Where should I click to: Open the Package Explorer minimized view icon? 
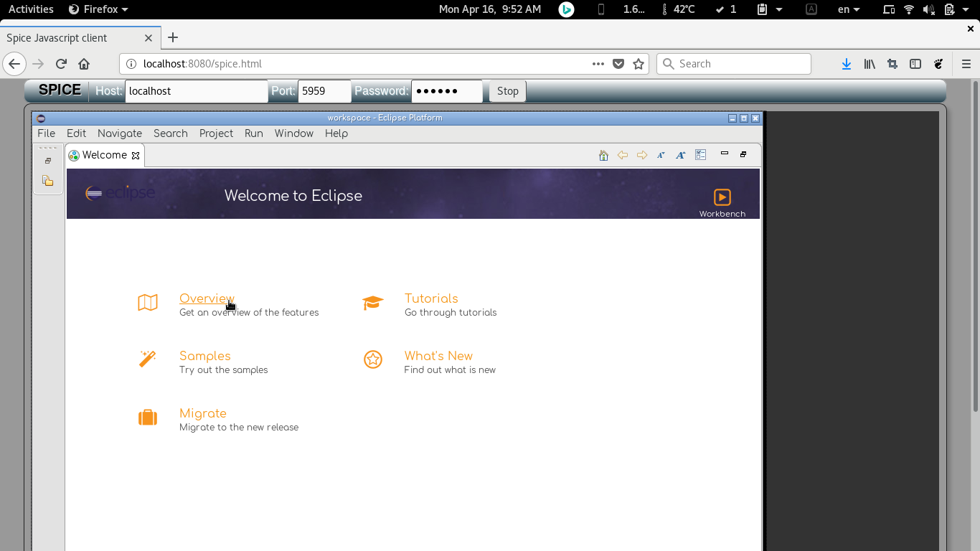(48, 181)
